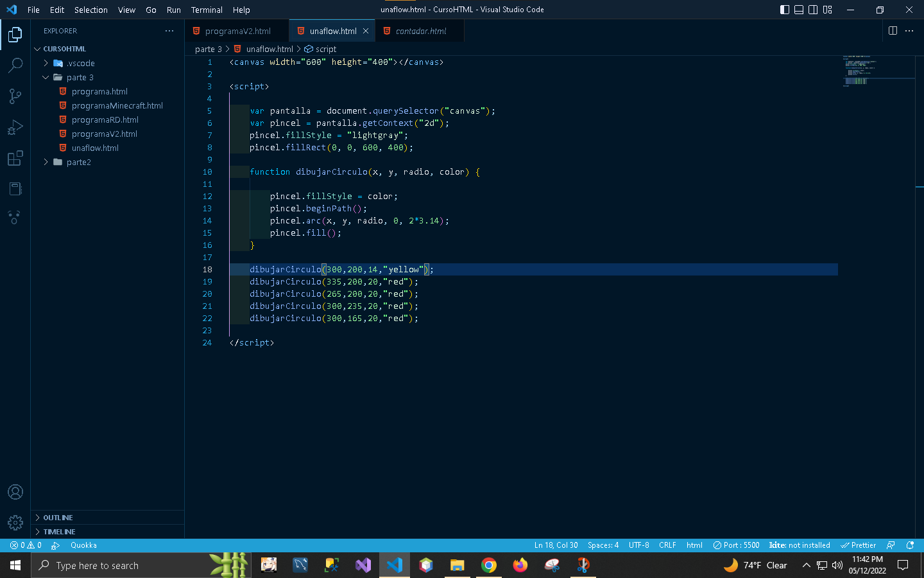This screenshot has height=578, width=924.
Task: Open Customize Layout icon in title bar
Action: pyautogui.click(x=828, y=10)
